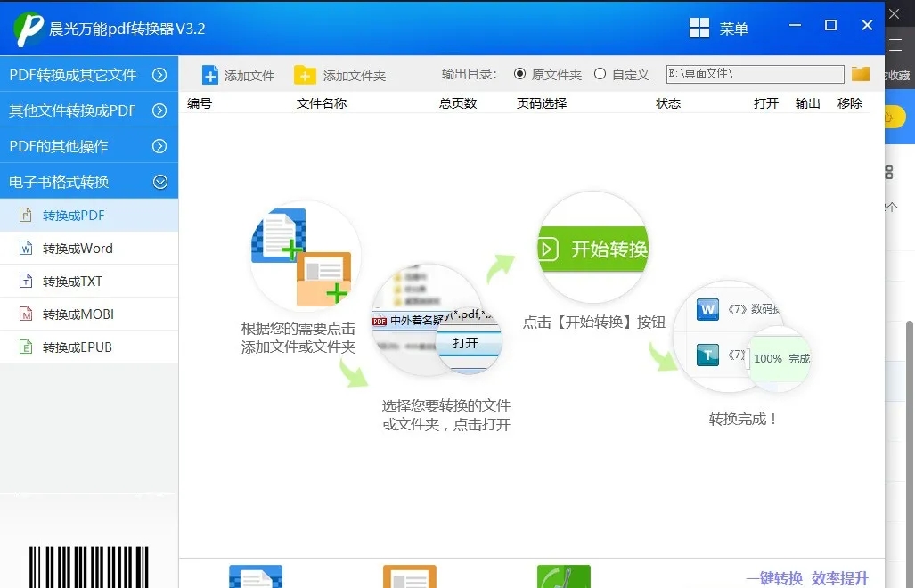Select the 原文件夹 output radio button
The image size is (915, 588).
tap(520, 75)
